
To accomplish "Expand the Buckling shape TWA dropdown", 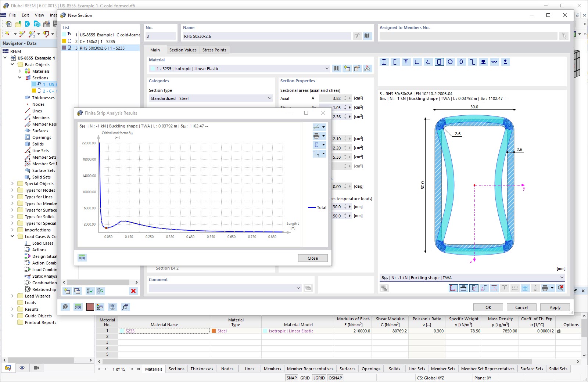I will (x=561, y=278).
